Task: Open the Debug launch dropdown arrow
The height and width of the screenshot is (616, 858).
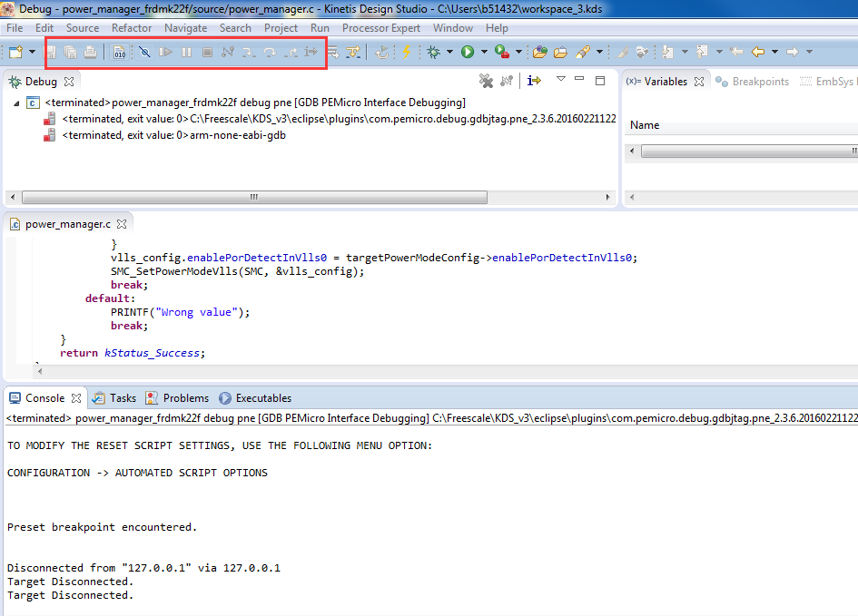Action: [449, 52]
